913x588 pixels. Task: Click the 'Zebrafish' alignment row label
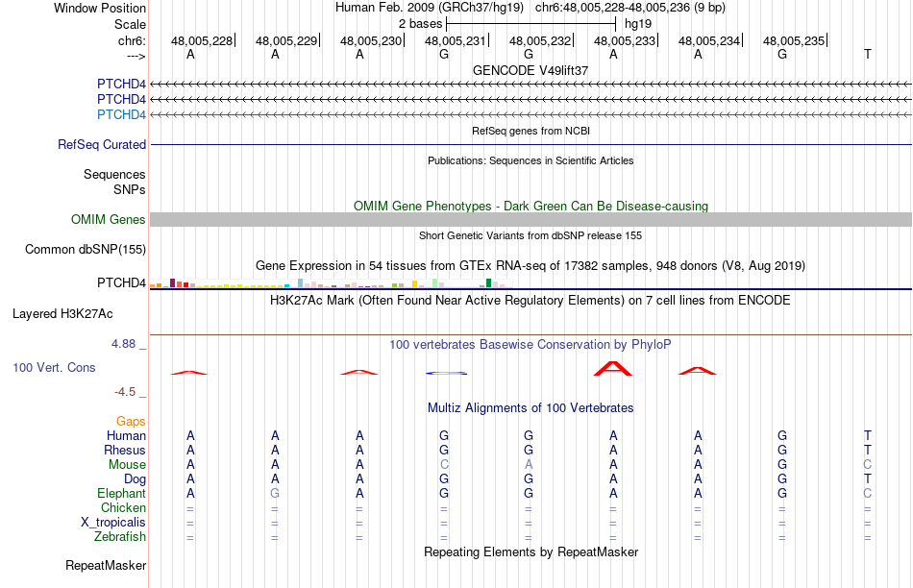click(120, 536)
